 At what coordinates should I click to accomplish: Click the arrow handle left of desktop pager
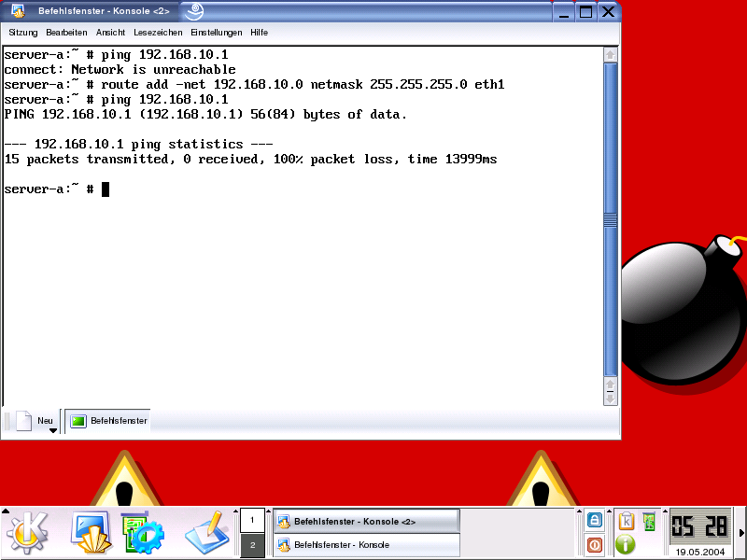[x=236, y=511]
